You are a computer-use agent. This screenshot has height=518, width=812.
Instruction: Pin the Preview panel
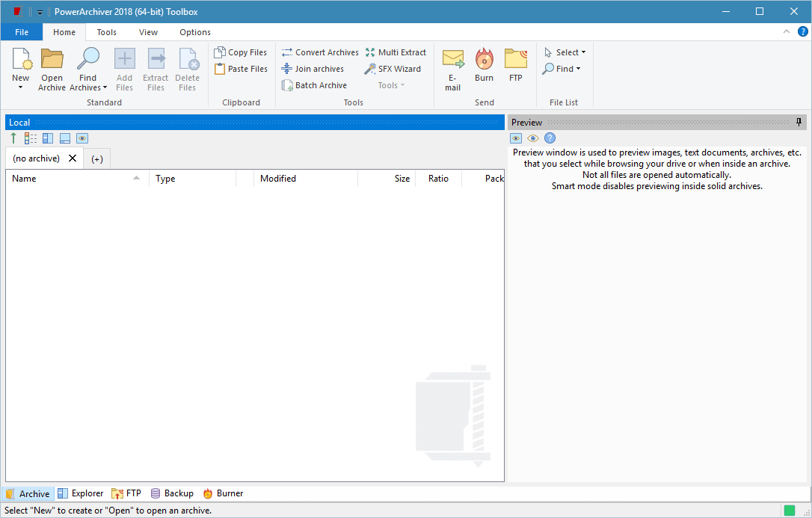(x=799, y=122)
